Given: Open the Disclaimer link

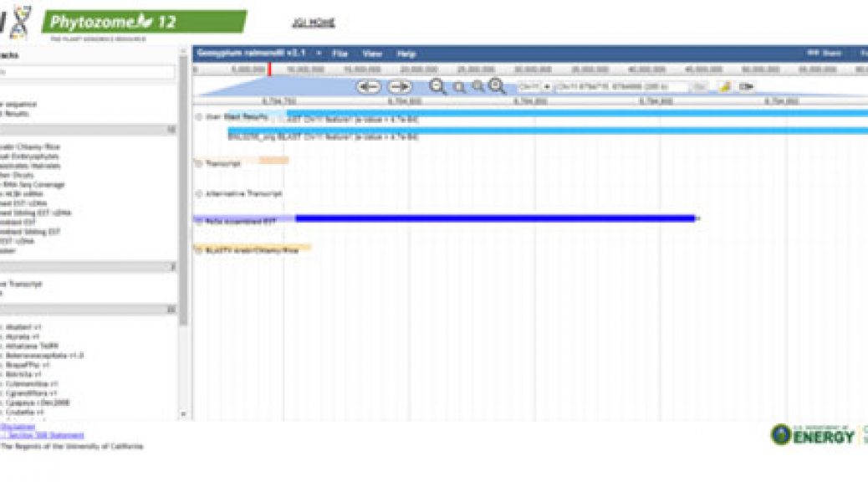Looking at the screenshot, I should pos(18,427).
